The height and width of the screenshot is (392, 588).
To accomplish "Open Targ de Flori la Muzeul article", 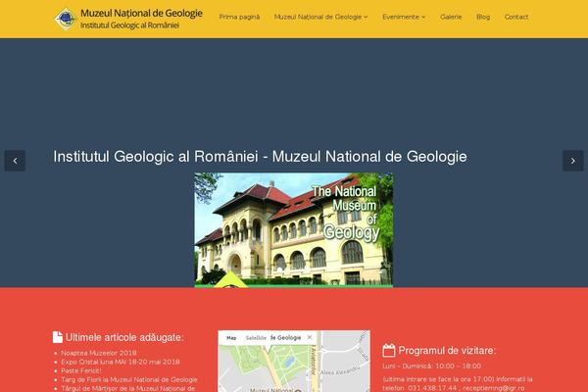I will tap(129, 379).
